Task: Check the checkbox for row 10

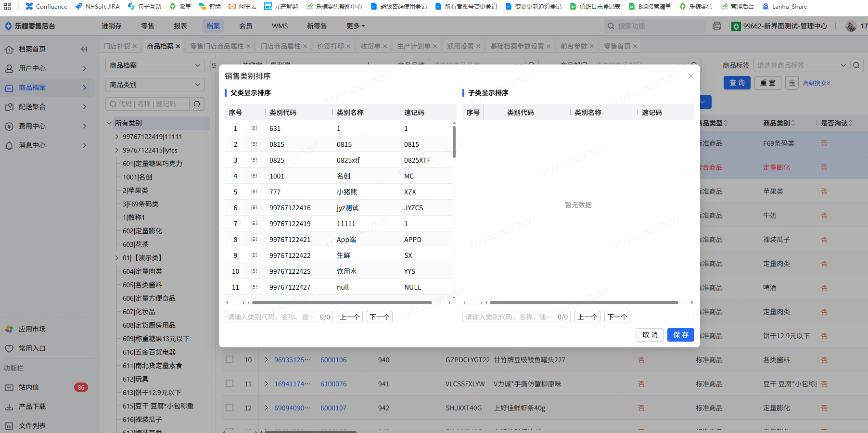Action: (230, 359)
